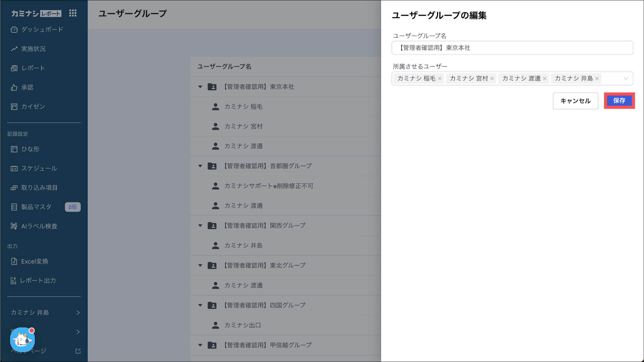Collapse the 関西グループ tree node
The width and height of the screenshot is (644, 362).
pos(200,226)
